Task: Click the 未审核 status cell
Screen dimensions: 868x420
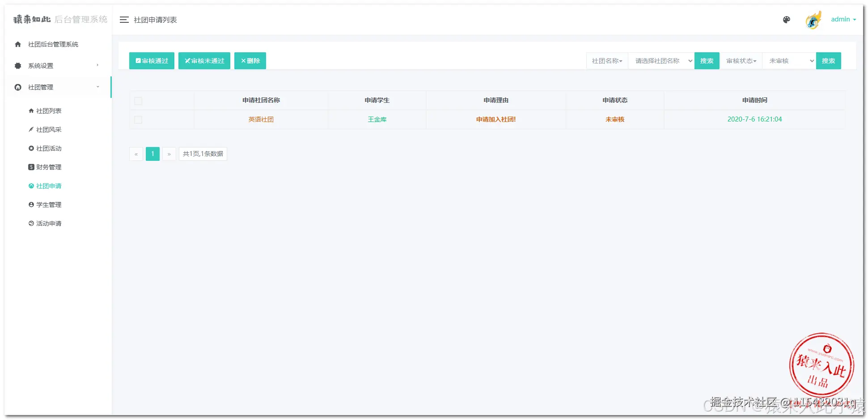Action: tap(615, 119)
